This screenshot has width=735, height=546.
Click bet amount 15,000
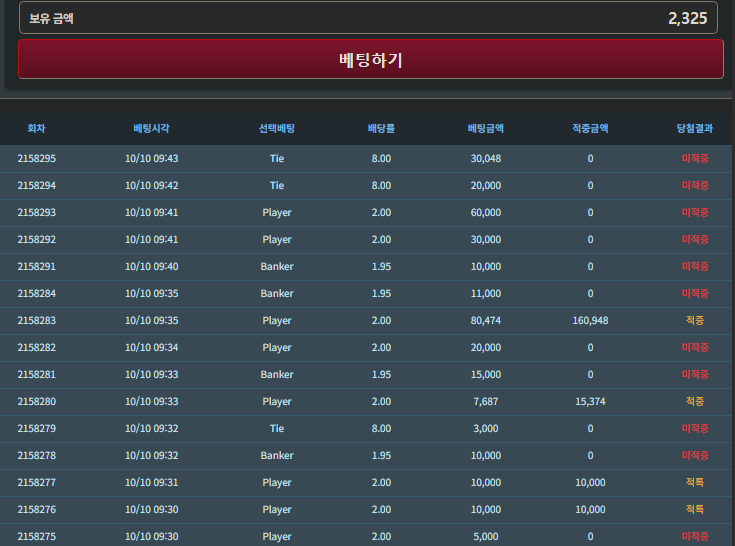point(486,374)
